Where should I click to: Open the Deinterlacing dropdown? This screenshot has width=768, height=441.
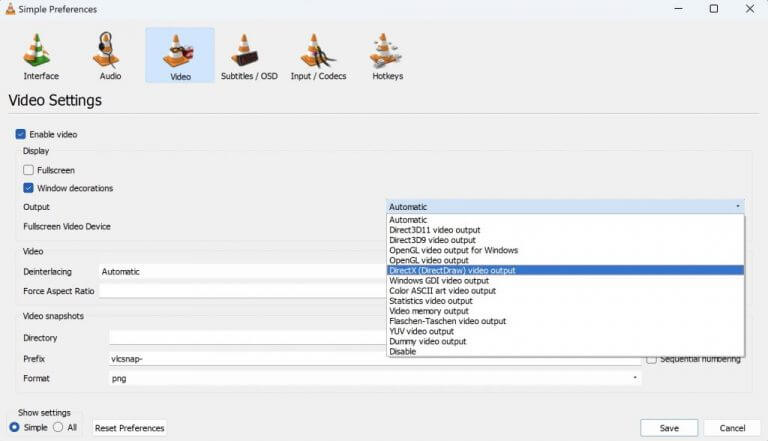[243, 271]
